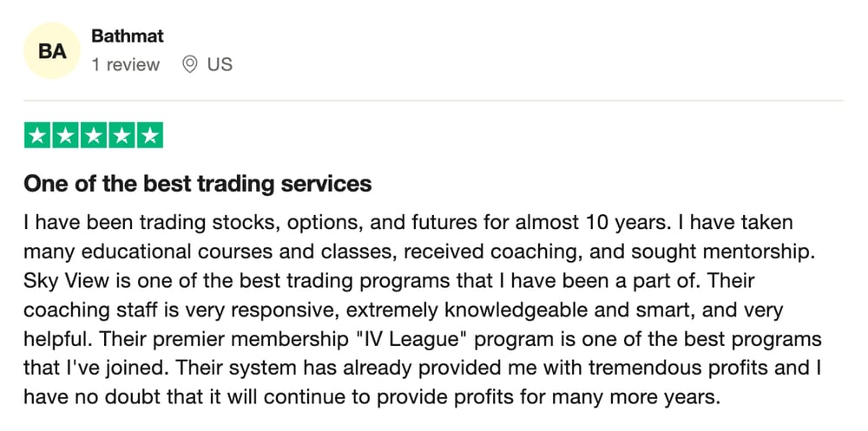
Task: Select the third green rating star
Action: tap(94, 135)
